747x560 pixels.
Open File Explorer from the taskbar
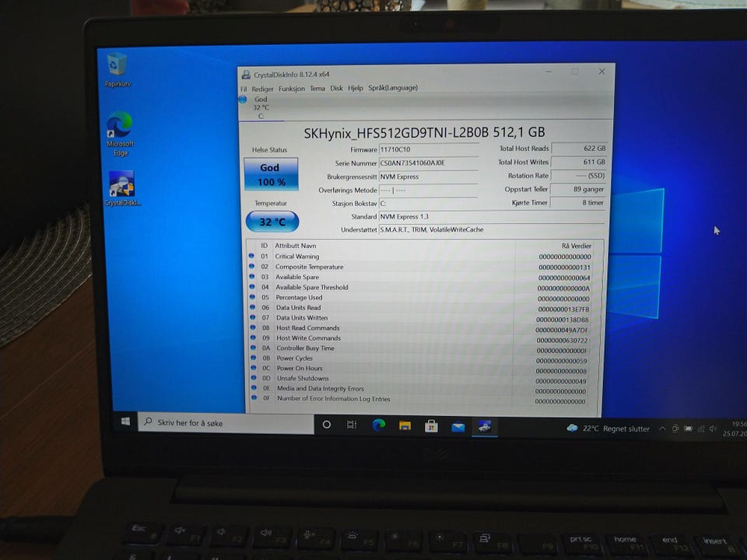(x=405, y=425)
